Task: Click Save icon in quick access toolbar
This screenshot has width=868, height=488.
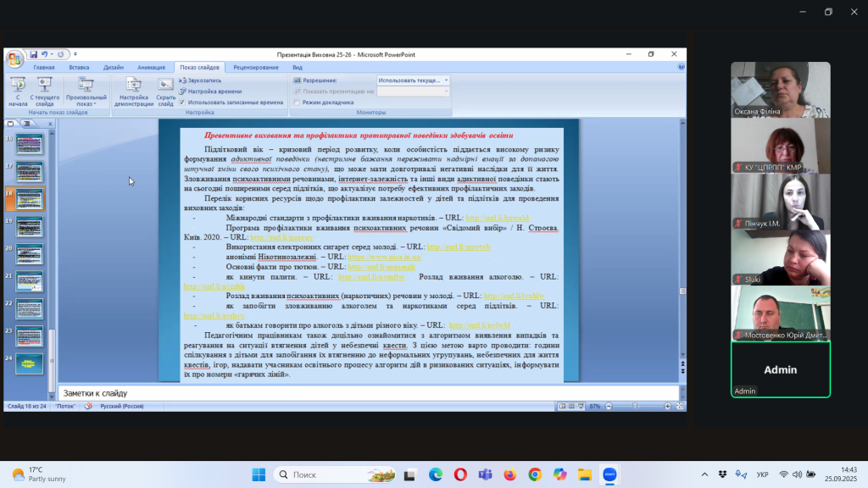Action: [33, 54]
